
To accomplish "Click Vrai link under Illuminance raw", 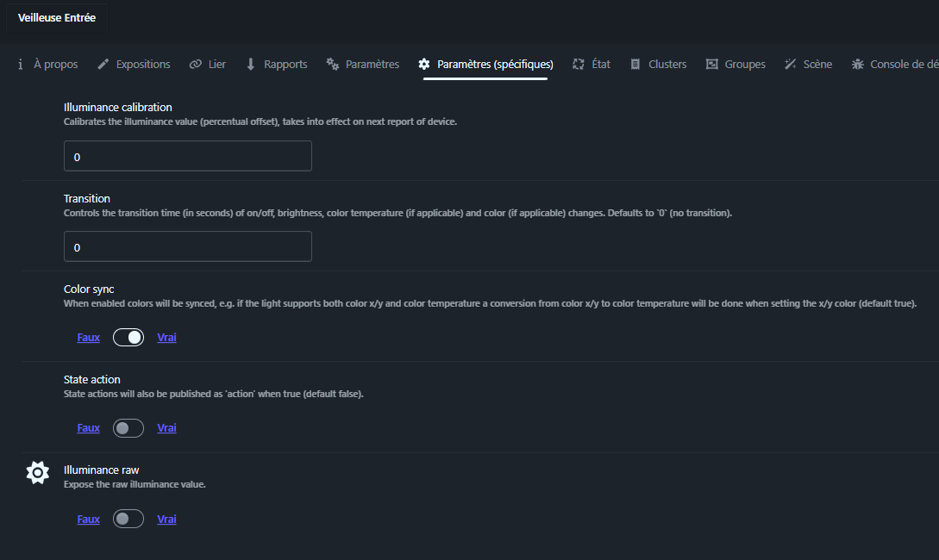I will [x=166, y=520].
